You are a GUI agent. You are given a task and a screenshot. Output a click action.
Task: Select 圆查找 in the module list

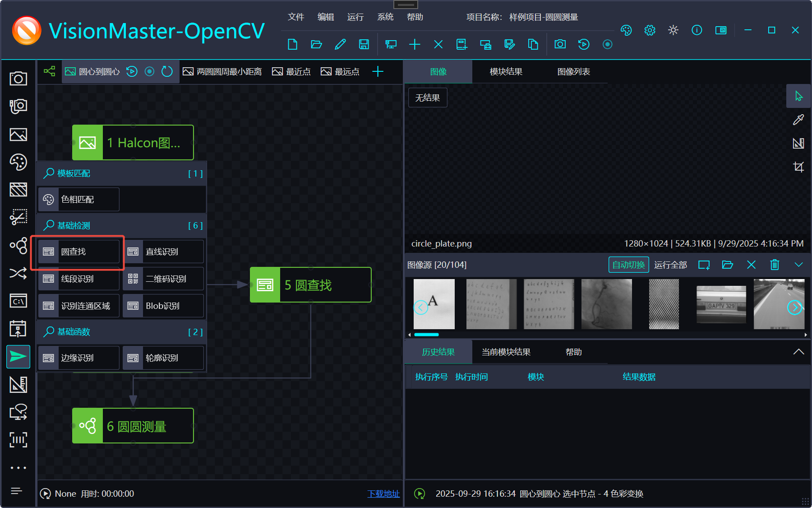click(79, 252)
